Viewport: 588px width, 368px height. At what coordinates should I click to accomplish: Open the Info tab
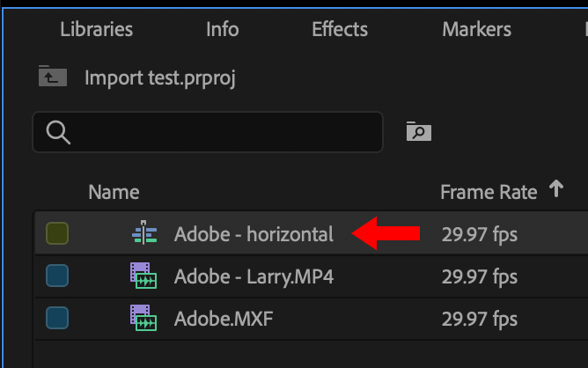coord(222,29)
